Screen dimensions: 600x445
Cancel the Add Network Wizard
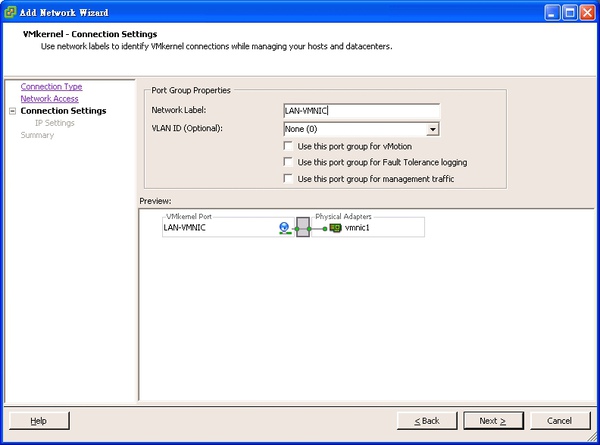click(x=560, y=421)
